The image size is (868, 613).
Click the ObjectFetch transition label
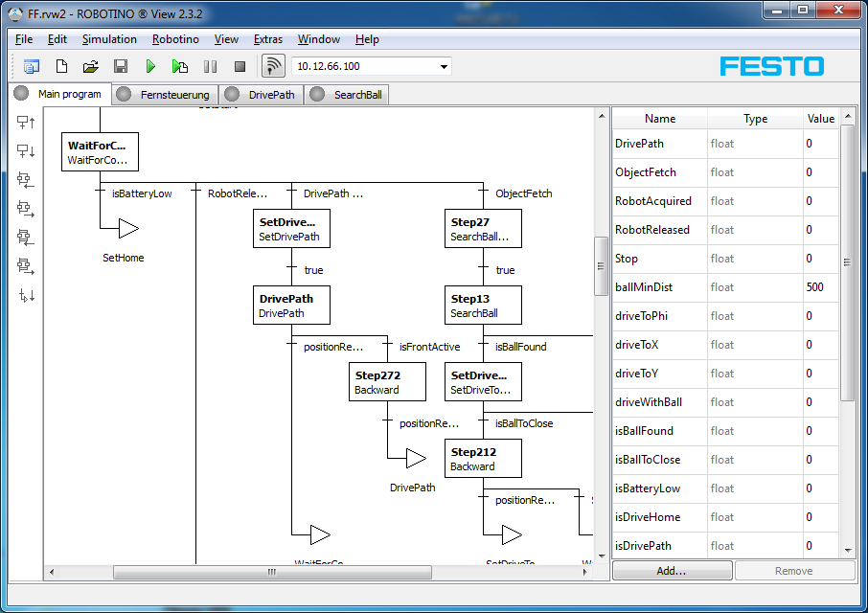pos(524,193)
